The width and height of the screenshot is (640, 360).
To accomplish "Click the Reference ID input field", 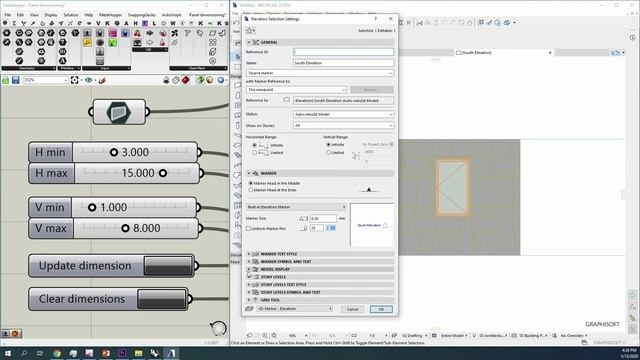I will (343, 52).
